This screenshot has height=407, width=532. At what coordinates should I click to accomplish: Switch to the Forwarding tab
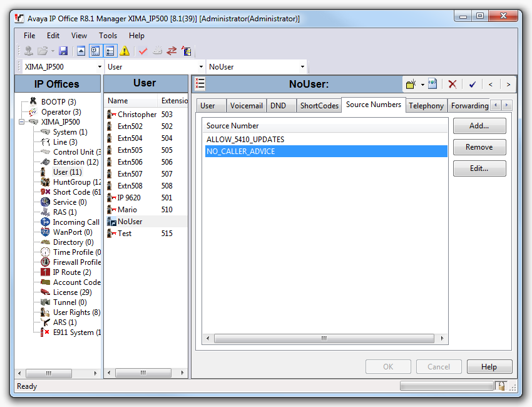click(469, 106)
